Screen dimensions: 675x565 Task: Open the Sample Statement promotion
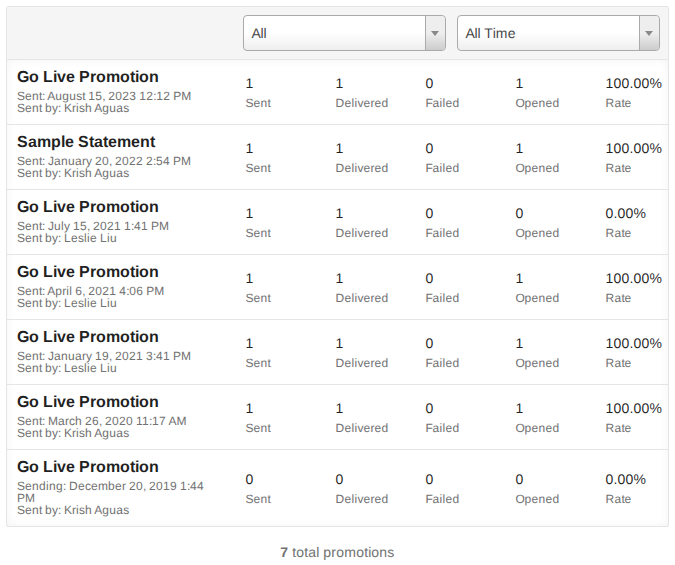pyautogui.click(x=86, y=142)
